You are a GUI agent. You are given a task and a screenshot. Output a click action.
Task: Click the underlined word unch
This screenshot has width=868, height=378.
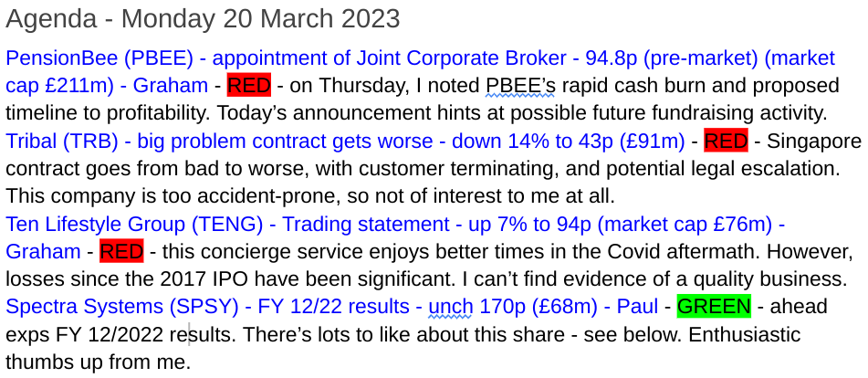click(x=451, y=306)
